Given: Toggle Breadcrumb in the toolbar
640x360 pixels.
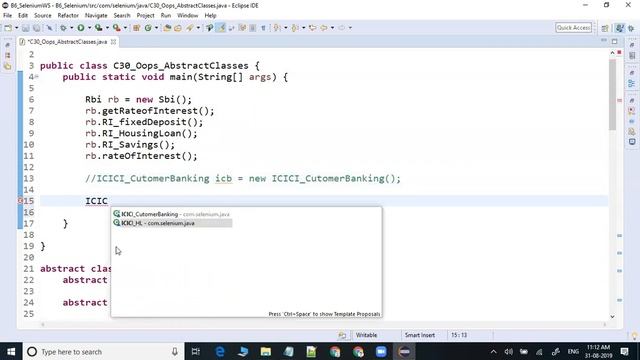Looking at the screenshot, I should [x=209, y=28].
